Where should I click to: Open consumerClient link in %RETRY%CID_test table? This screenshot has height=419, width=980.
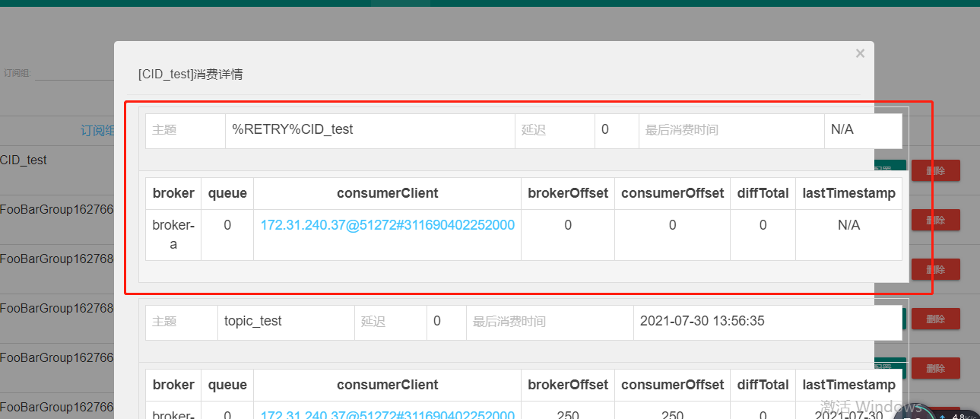[388, 225]
